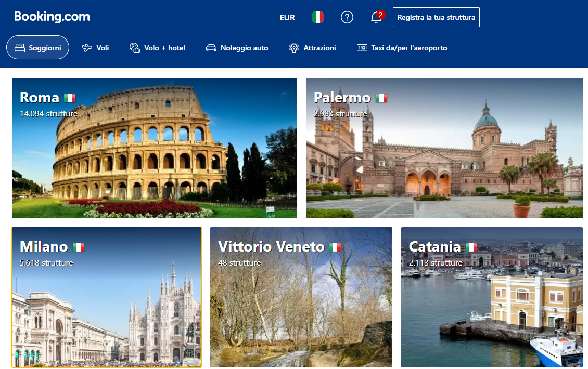Open the help question mark icon
The height and width of the screenshot is (369, 588).
tap(347, 17)
